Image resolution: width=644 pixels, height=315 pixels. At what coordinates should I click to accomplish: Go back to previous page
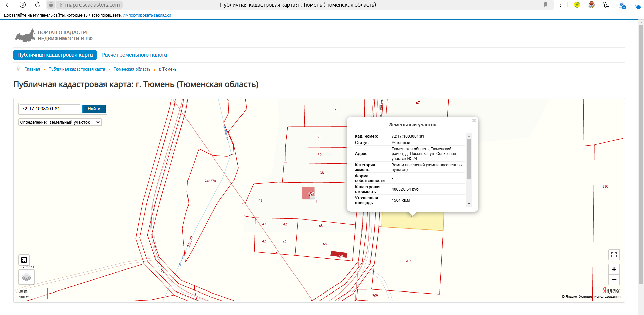[8, 5]
